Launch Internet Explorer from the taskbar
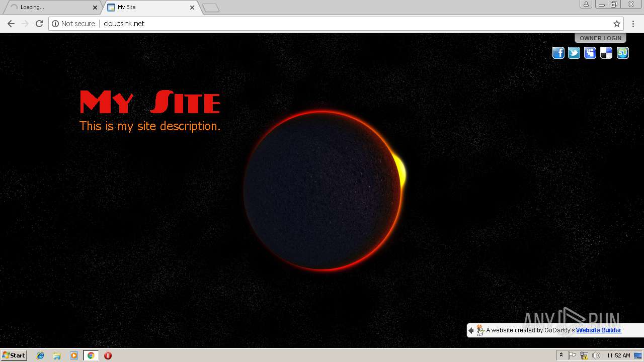Image resolution: width=644 pixels, height=362 pixels. click(40, 355)
